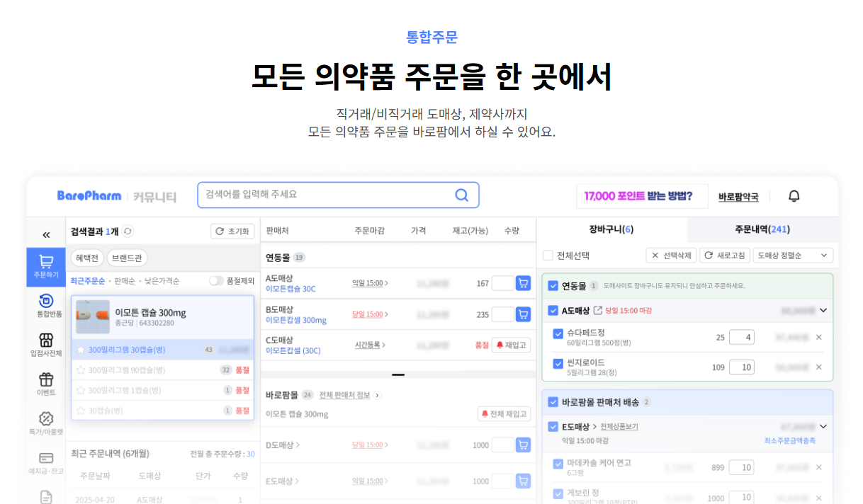Switch to the 주문내역(241) tab
The width and height of the screenshot is (863, 504).
pos(762,229)
